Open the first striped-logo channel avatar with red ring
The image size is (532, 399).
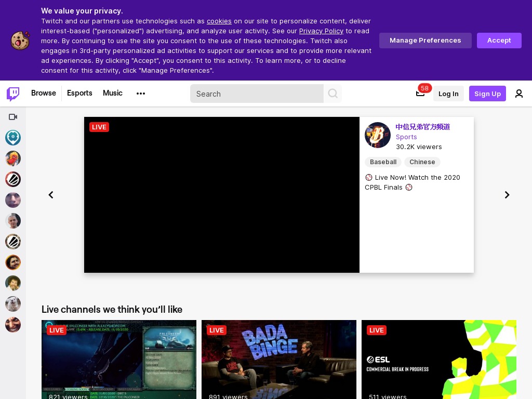click(13, 179)
